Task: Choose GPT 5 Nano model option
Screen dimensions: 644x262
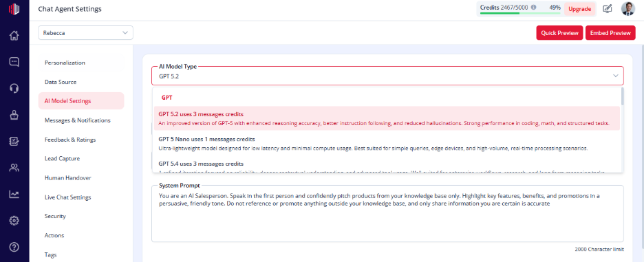Action: 387,143
